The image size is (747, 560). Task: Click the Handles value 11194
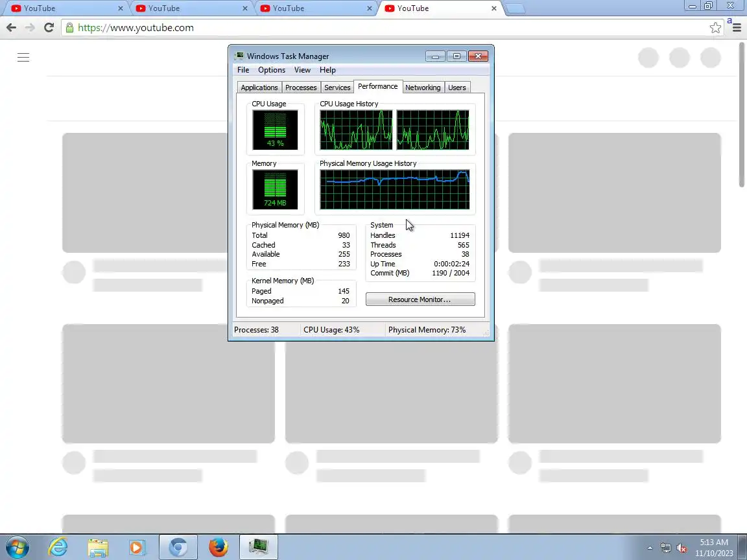coord(460,235)
